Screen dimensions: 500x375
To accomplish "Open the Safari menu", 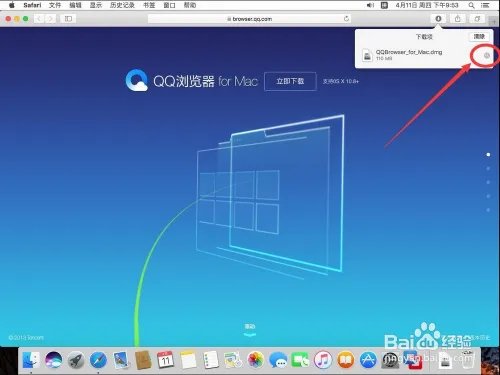I will (32, 5).
